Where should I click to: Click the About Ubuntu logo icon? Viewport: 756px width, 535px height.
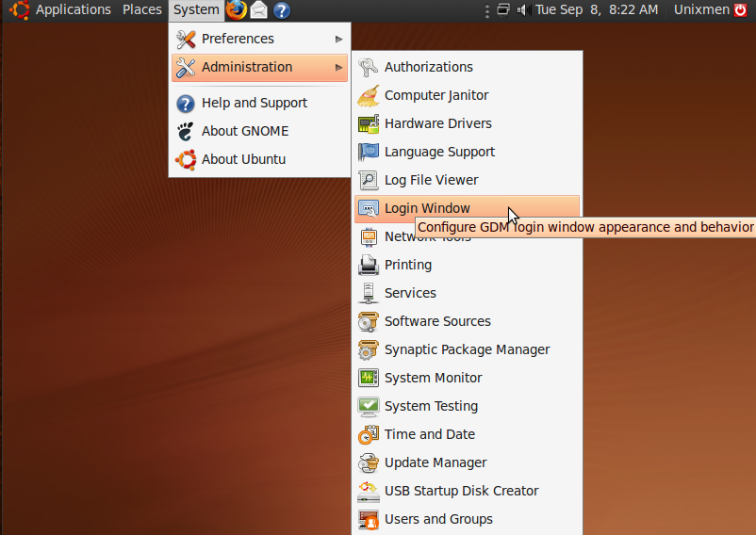[186, 160]
